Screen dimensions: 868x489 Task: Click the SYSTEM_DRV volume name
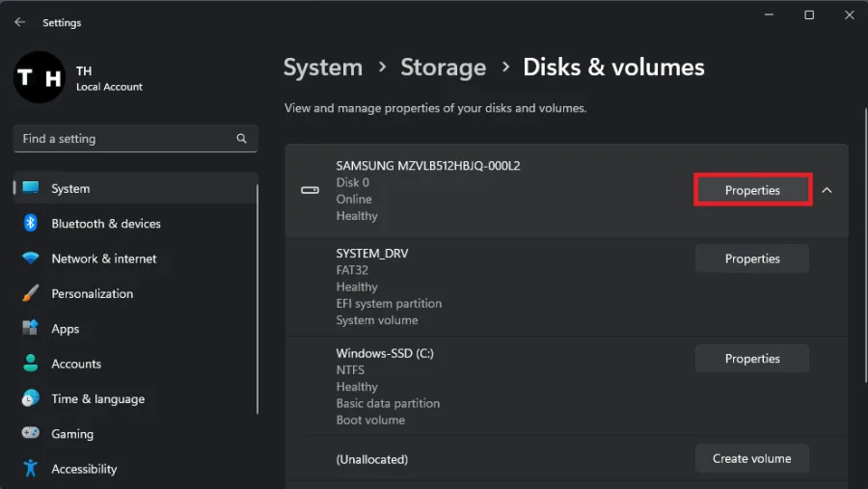372,253
